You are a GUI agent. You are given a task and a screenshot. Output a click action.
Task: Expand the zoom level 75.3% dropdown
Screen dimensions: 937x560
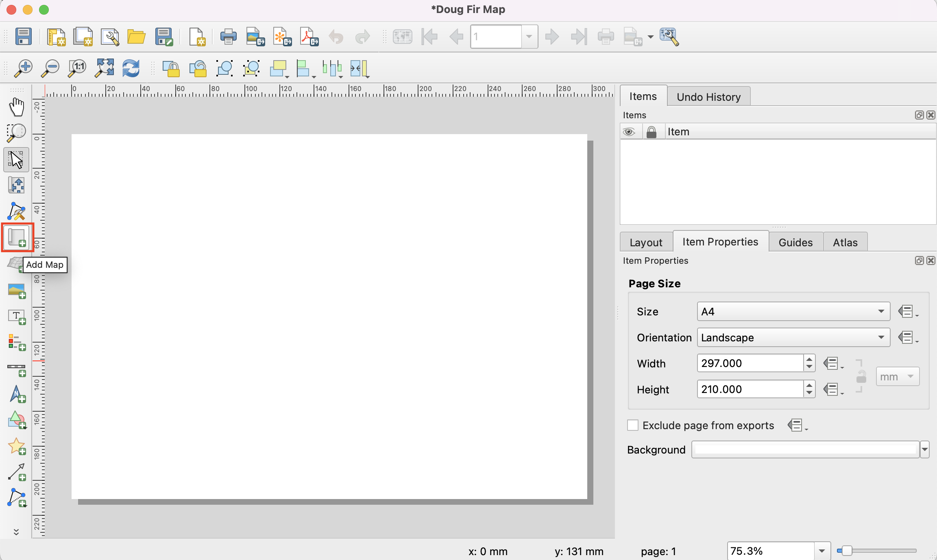tap(822, 551)
